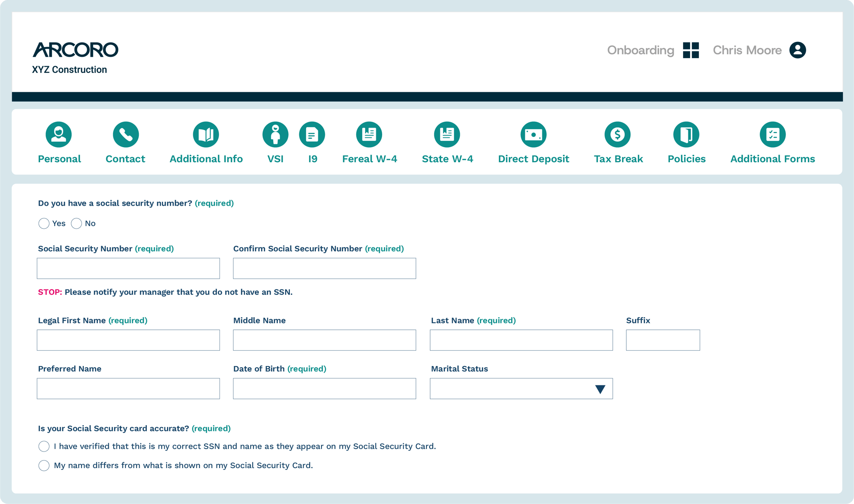Open the State W-4 icon
Screen dimensions: 854x504
pos(447,134)
